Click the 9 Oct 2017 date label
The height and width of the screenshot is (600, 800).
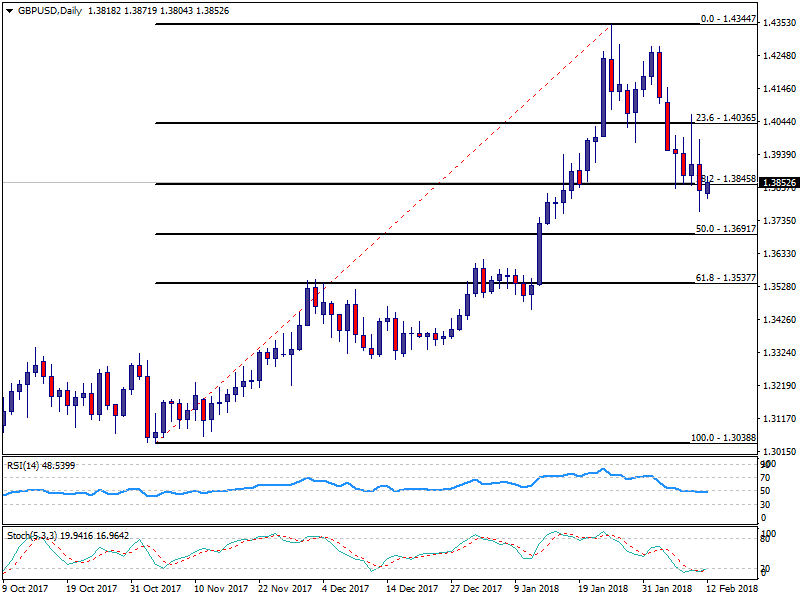point(24,590)
